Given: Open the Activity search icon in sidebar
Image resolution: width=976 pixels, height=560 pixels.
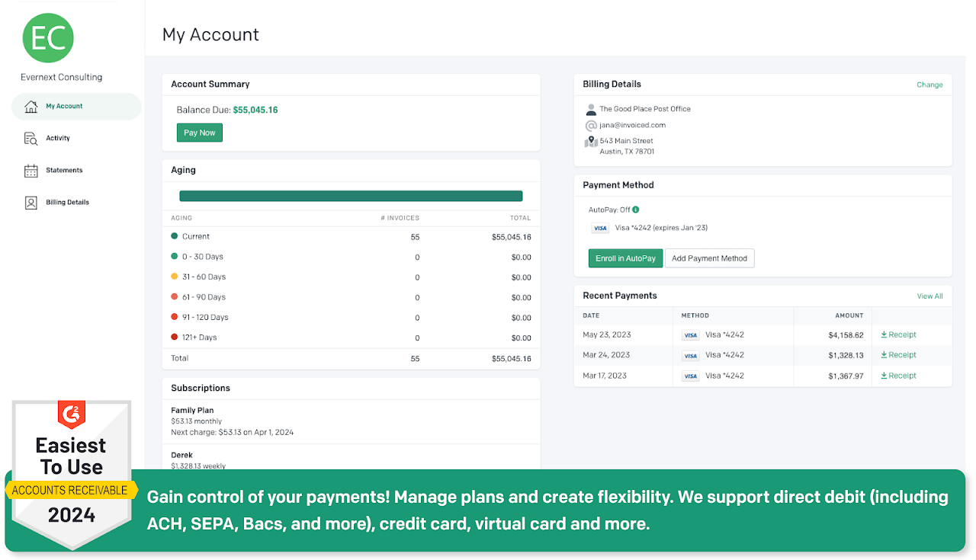Looking at the screenshot, I should click(30, 139).
